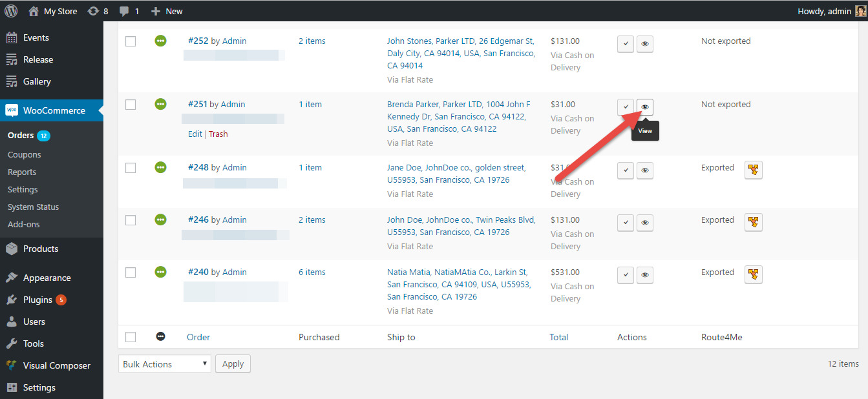The width and height of the screenshot is (868, 399).
Task: Click the view eye icon for order #252
Action: click(x=644, y=44)
